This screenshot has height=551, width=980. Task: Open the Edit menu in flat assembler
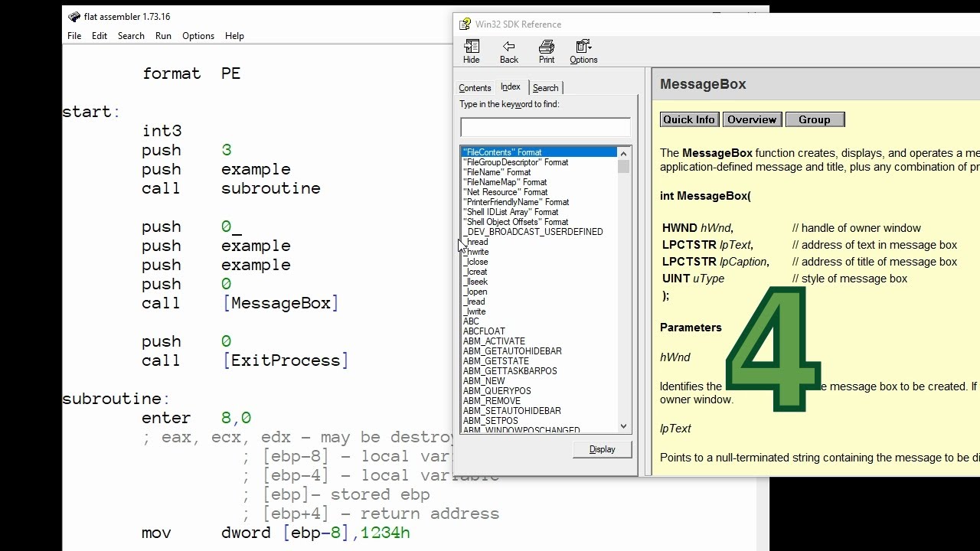click(100, 36)
